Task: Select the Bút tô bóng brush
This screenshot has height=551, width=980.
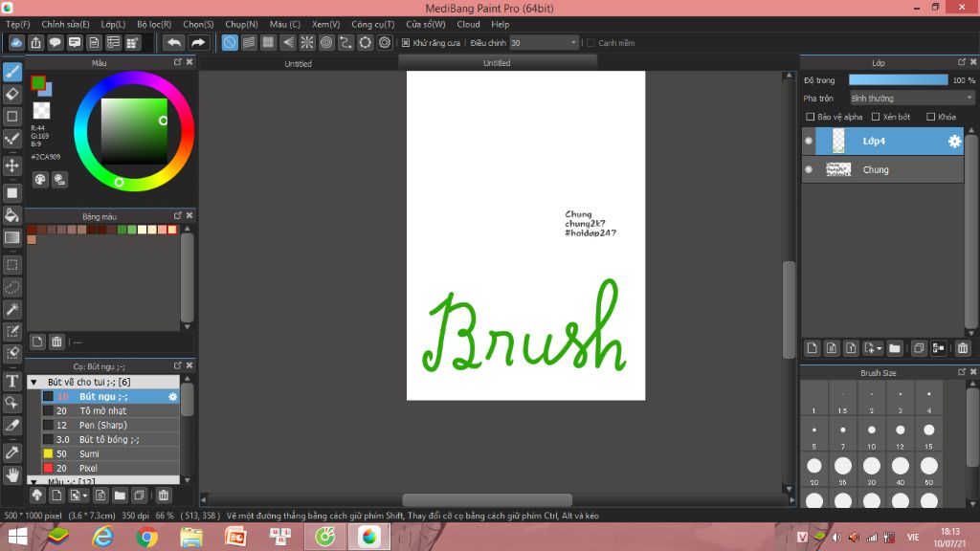Action: 110,440
